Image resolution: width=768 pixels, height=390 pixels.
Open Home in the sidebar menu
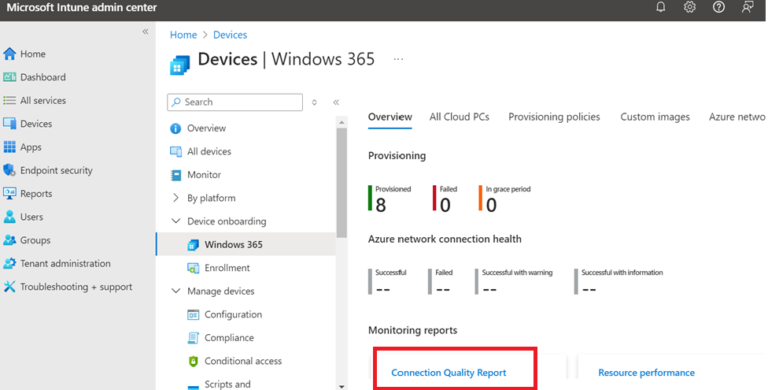33,54
